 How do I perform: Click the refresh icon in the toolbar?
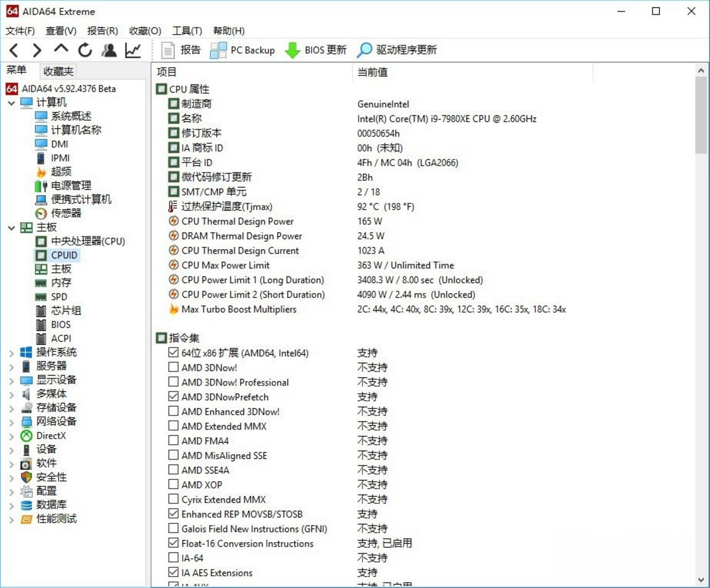(x=84, y=50)
